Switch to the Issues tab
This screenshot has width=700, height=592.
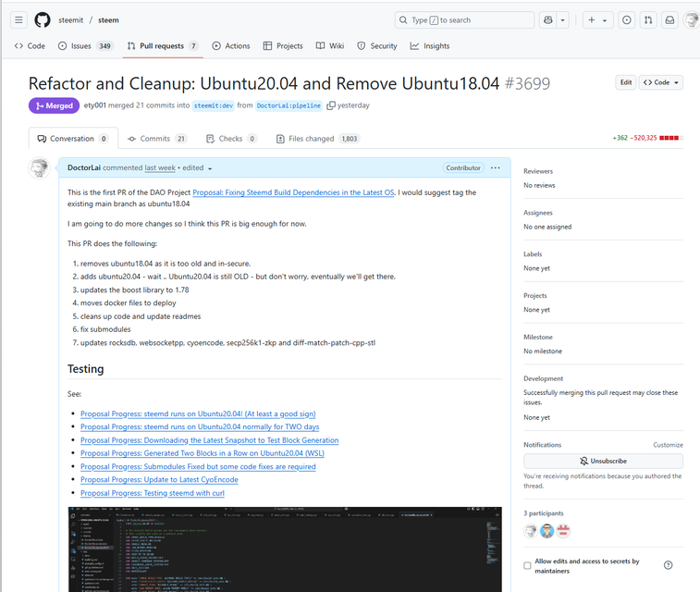86,46
